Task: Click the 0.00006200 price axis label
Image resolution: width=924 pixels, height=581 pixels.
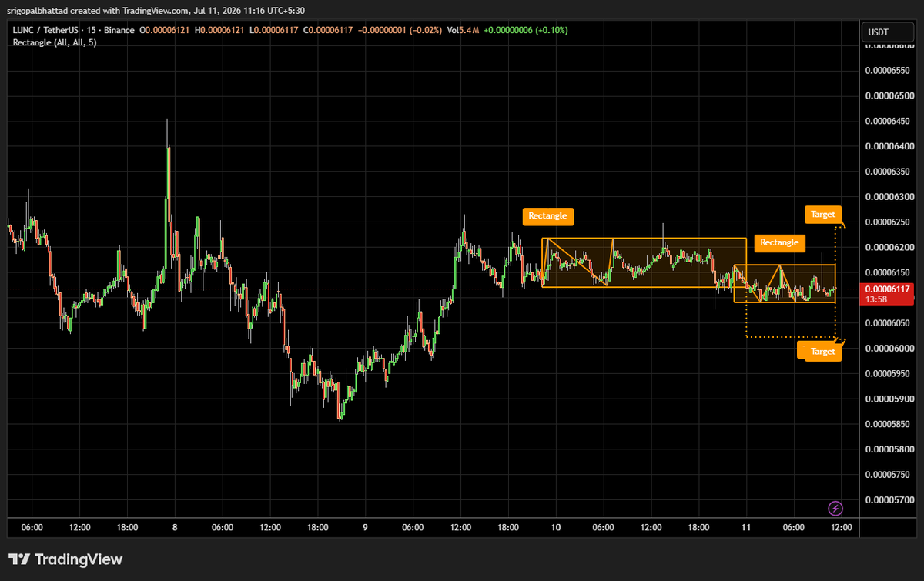Action: [x=889, y=248]
